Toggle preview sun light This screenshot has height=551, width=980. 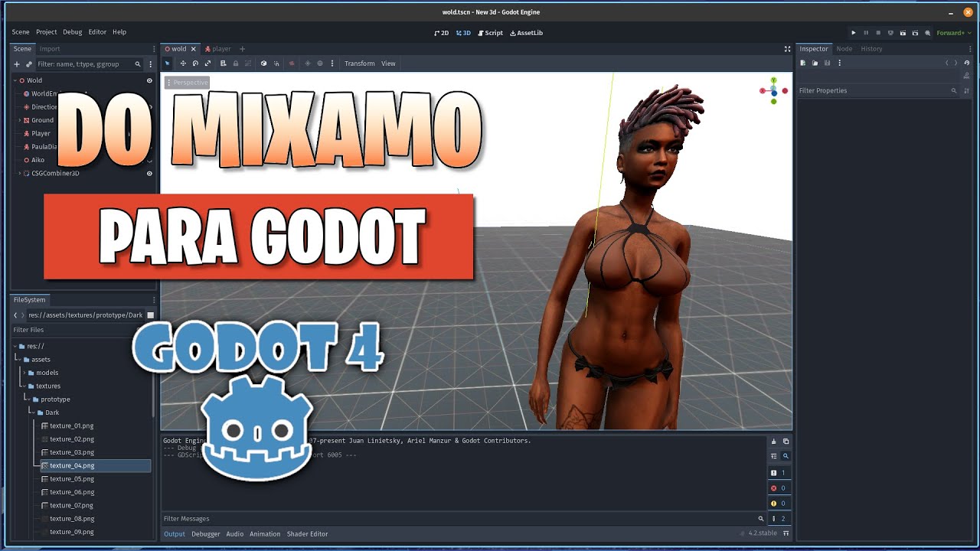point(308,64)
